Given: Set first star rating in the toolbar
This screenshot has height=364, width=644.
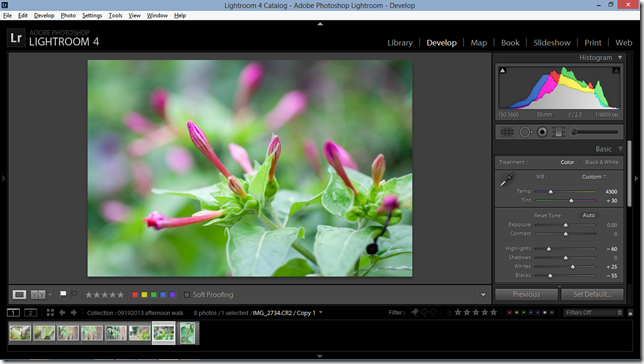Looking at the screenshot, I should click(x=88, y=295).
